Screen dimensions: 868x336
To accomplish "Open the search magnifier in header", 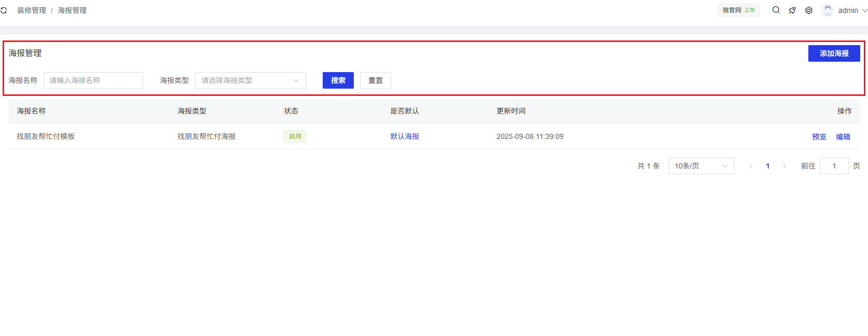I will [776, 10].
